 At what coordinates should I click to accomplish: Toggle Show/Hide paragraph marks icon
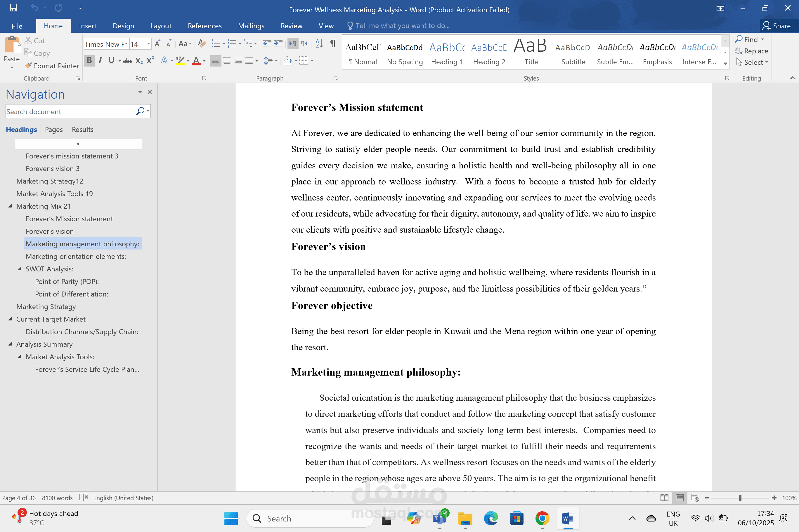pos(333,43)
